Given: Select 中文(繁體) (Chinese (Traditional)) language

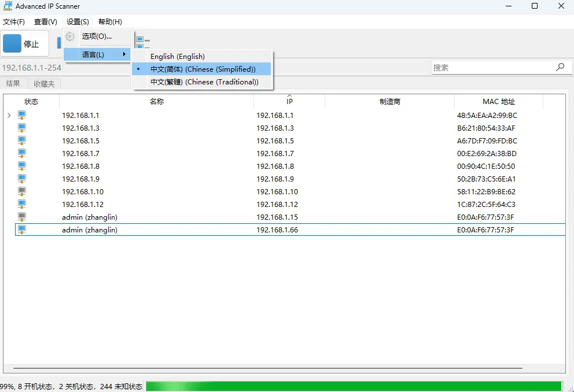Looking at the screenshot, I should coord(201,82).
